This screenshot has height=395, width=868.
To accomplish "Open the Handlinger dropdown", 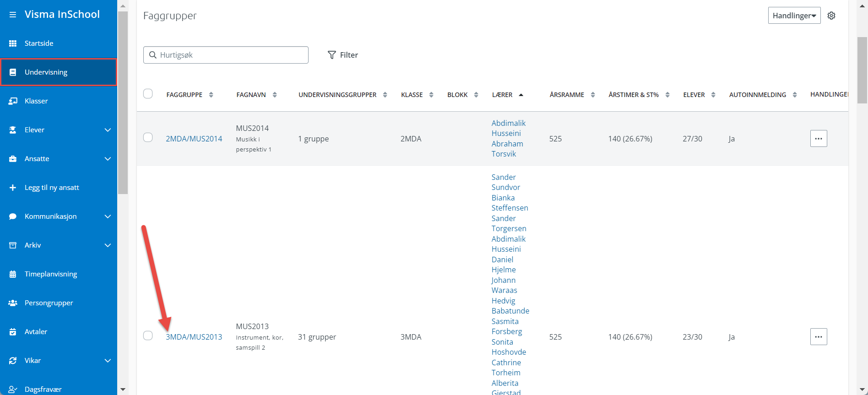I will (x=794, y=16).
